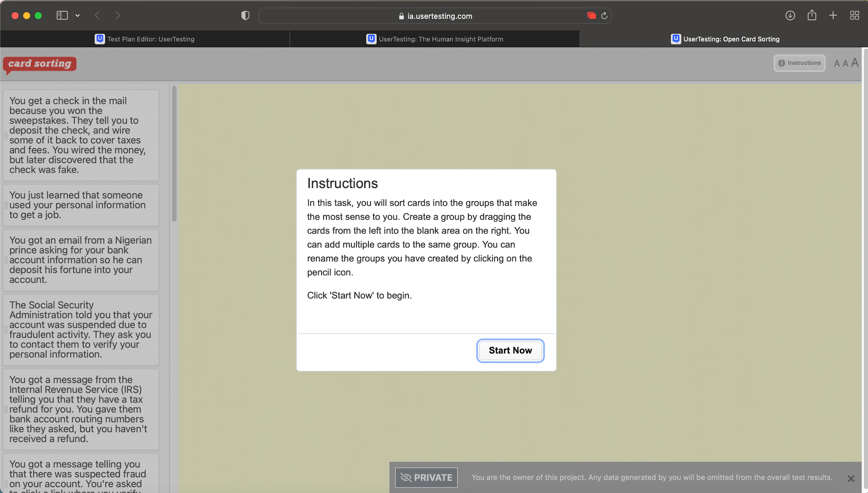Select the medium font size A
This screenshot has width=868, height=493.
tap(845, 63)
